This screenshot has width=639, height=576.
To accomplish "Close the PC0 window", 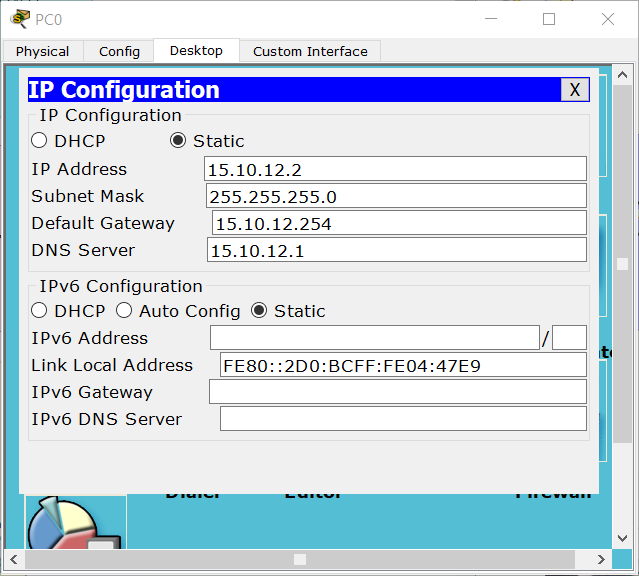I will [x=608, y=19].
